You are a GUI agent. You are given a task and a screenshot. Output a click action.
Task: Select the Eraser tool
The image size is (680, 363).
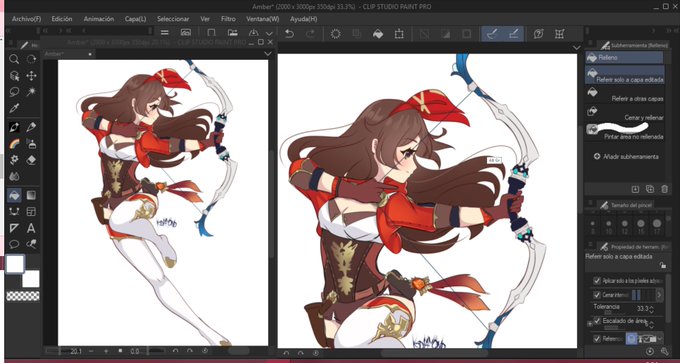point(31,160)
